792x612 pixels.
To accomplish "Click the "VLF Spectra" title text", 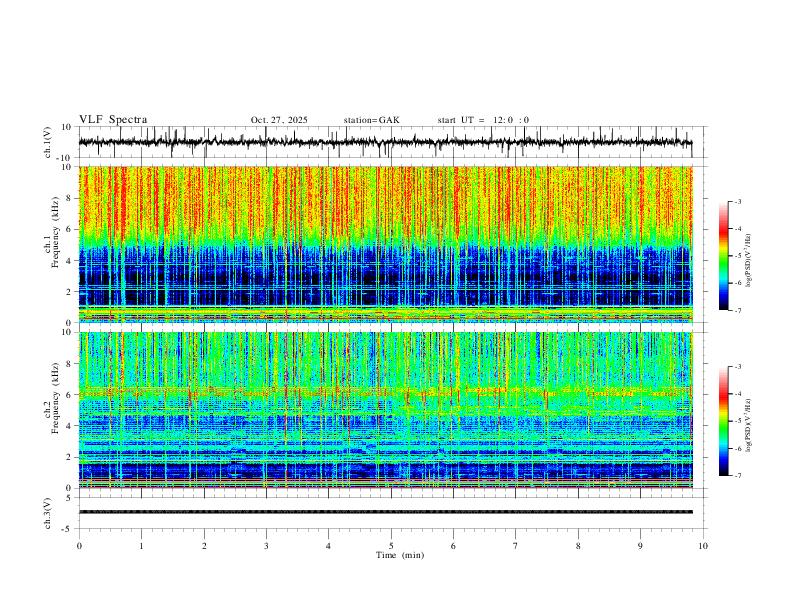I will [x=113, y=120].
